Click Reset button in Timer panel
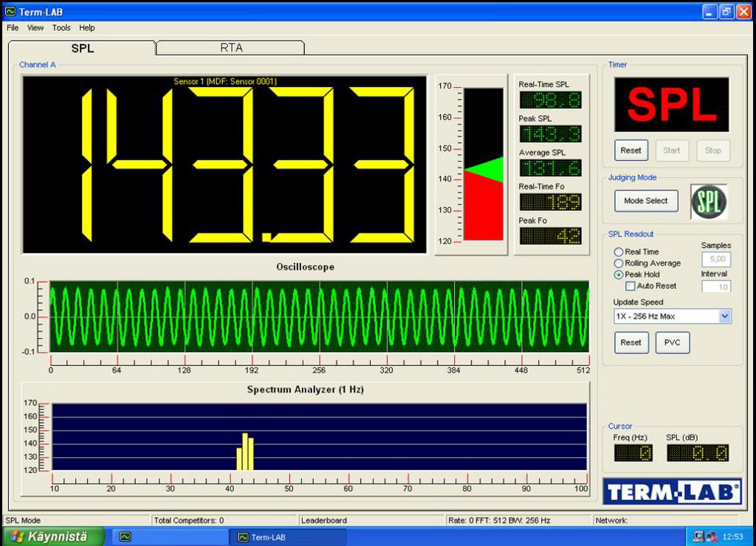 pos(630,151)
